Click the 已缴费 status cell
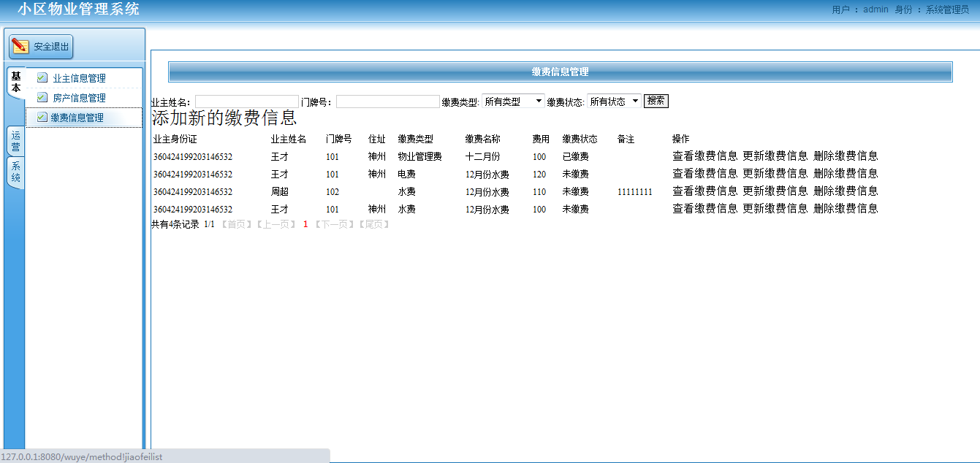This screenshot has height=463, width=980. [575, 156]
